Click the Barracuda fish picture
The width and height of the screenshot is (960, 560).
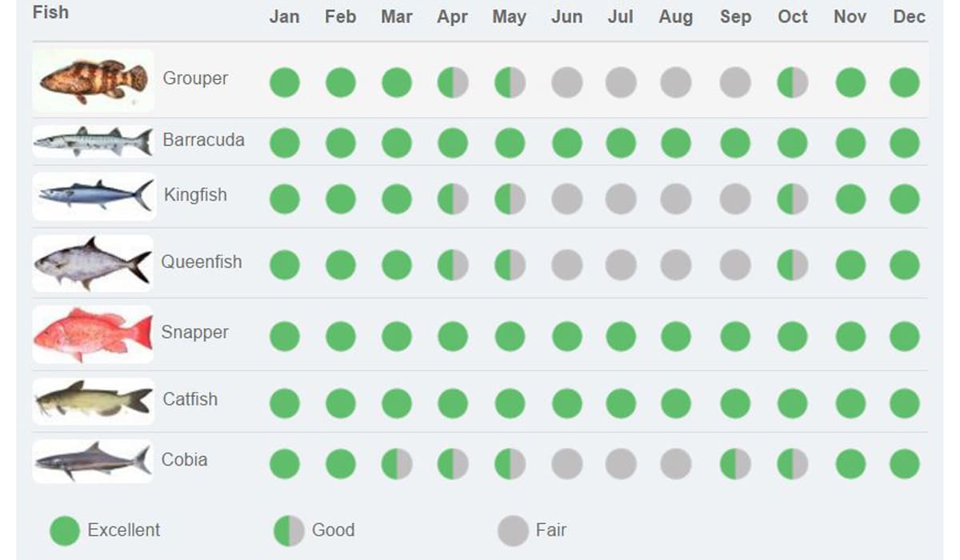pyautogui.click(x=93, y=142)
